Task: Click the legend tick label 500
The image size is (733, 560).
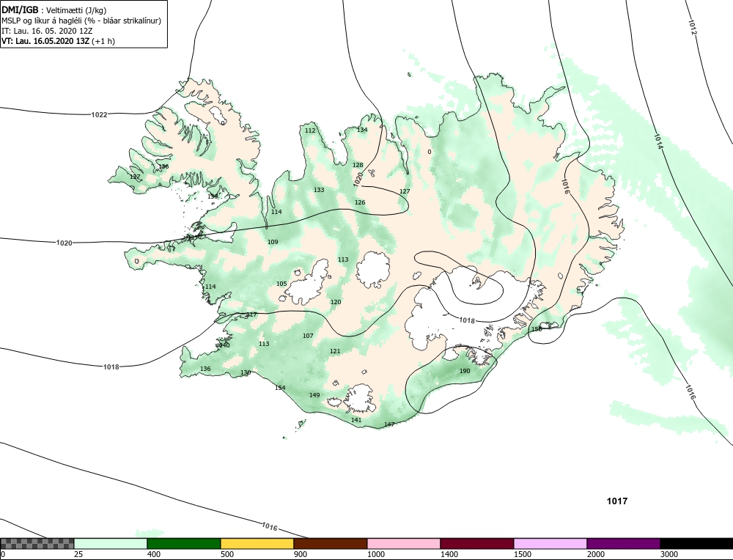Action: 227,554
